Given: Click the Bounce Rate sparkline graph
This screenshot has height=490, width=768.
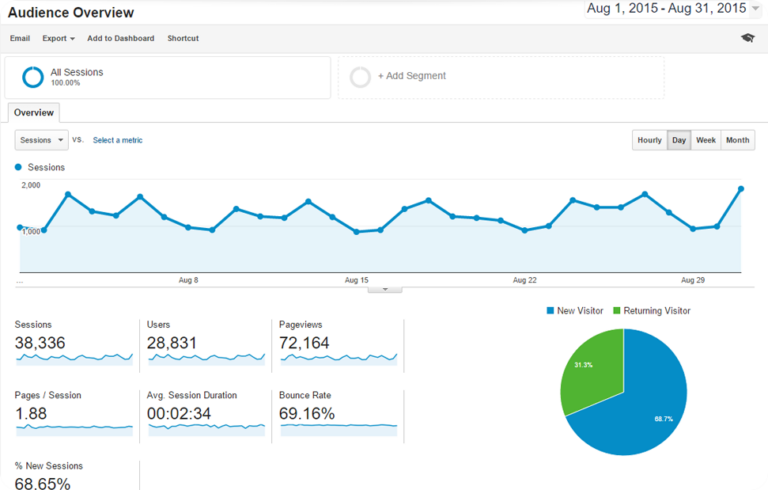Looking at the screenshot, I should click(x=338, y=426).
